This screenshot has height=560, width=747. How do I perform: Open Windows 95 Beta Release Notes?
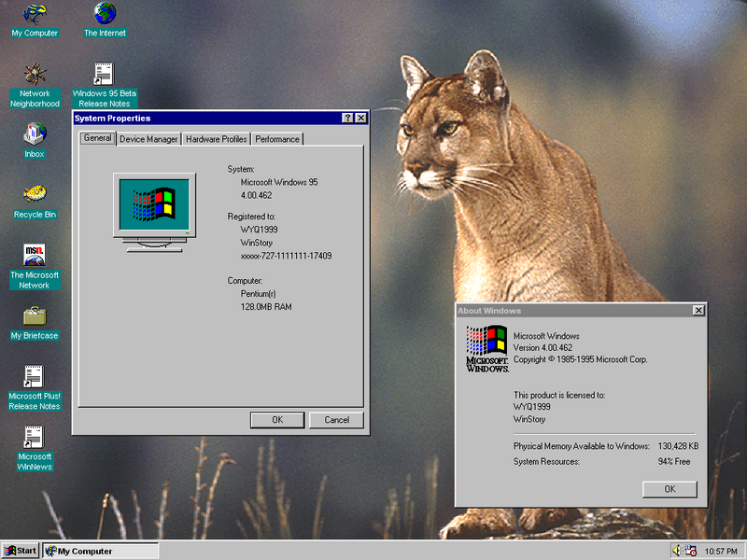104,75
